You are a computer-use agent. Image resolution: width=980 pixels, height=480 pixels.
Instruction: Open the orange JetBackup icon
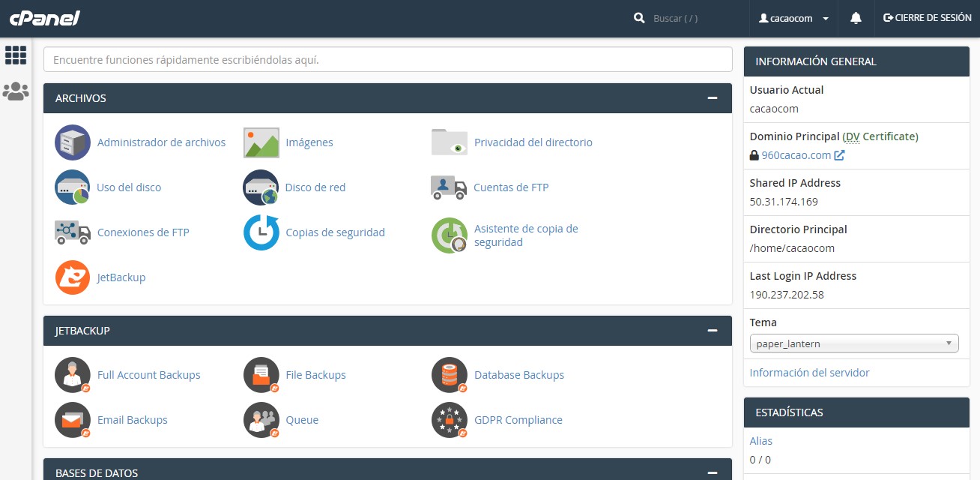tap(73, 277)
